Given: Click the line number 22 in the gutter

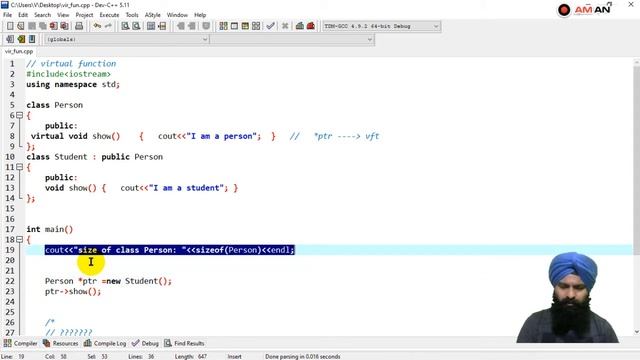Looking at the screenshot, I should pos(10,281).
